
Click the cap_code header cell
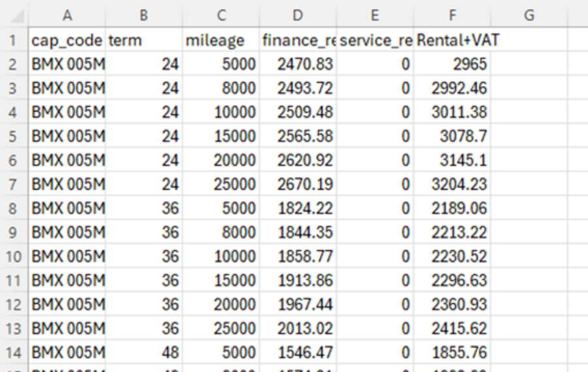[66, 41]
